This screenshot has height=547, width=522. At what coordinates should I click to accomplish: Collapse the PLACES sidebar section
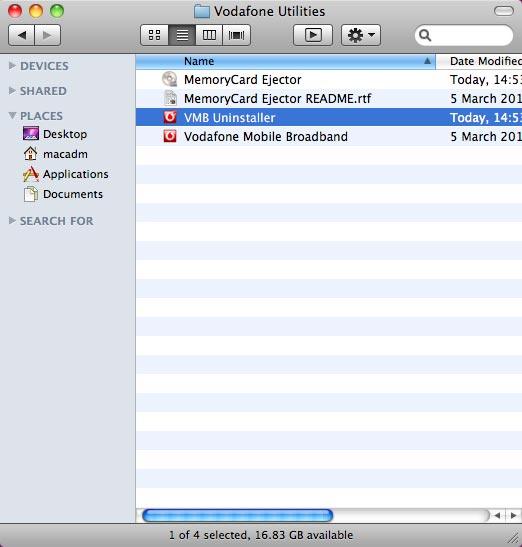[12, 115]
